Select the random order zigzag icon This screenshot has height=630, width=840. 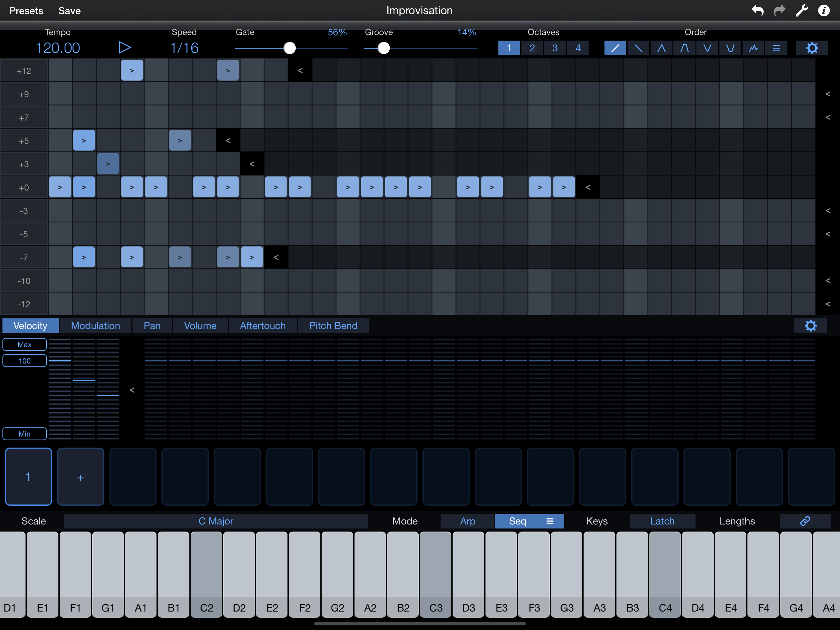[x=753, y=48]
